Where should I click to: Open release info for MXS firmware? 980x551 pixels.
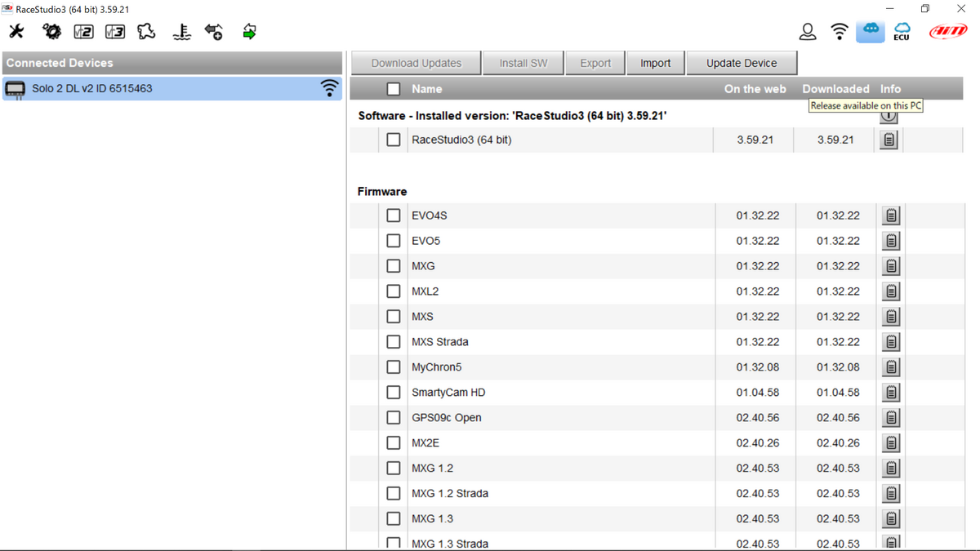[x=891, y=317]
